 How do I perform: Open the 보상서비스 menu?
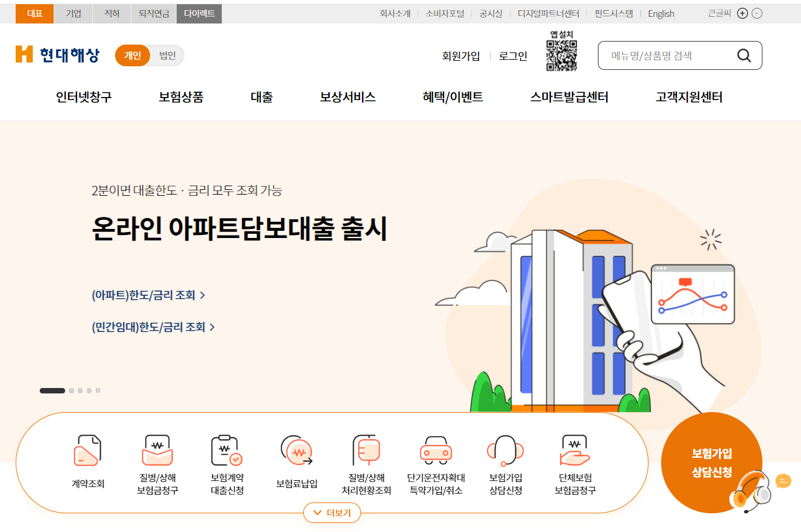(347, 96)
